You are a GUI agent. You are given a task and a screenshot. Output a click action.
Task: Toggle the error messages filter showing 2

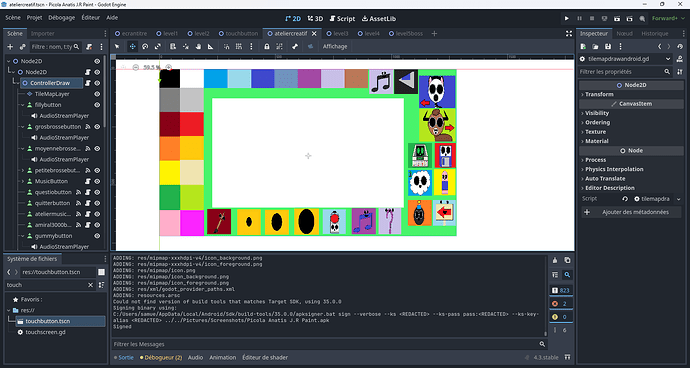point(561,304)
